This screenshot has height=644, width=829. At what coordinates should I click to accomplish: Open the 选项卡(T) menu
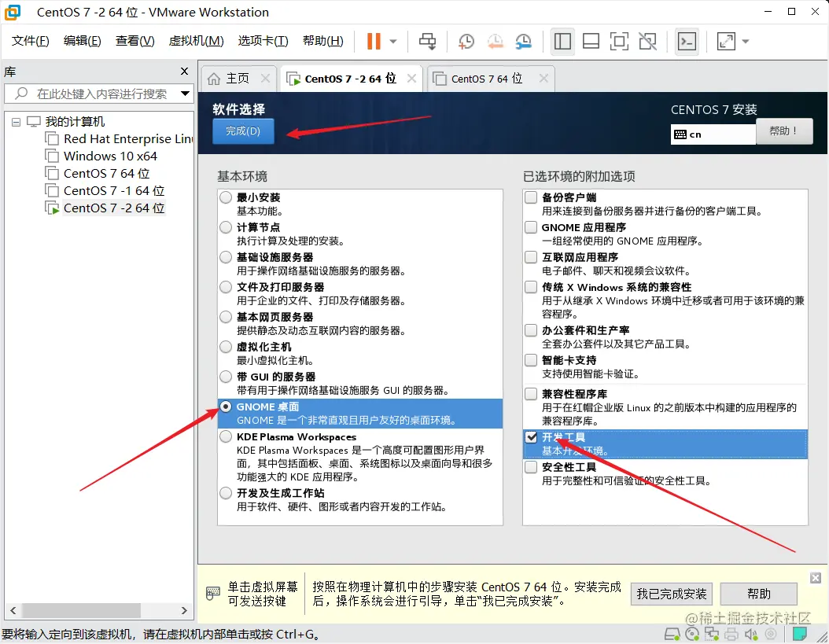tap(263, 41)
